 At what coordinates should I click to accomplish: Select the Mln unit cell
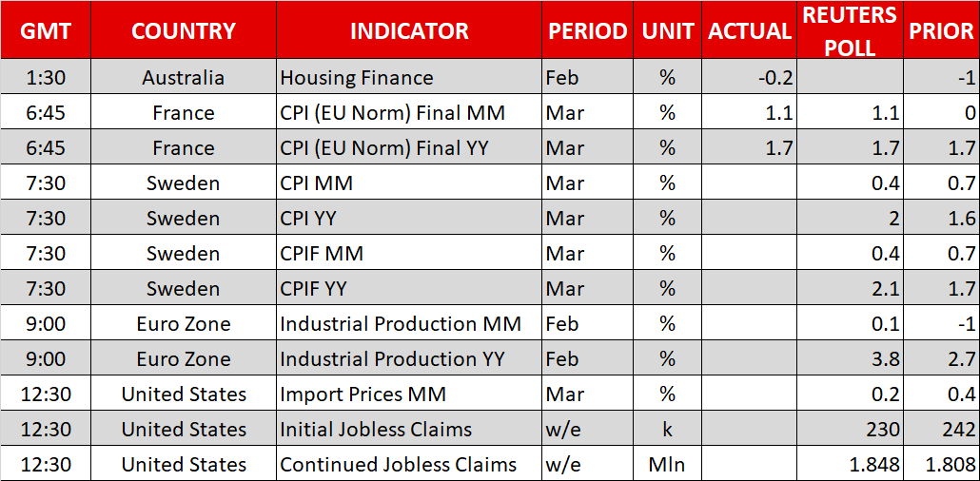click(x=667, y=465)
